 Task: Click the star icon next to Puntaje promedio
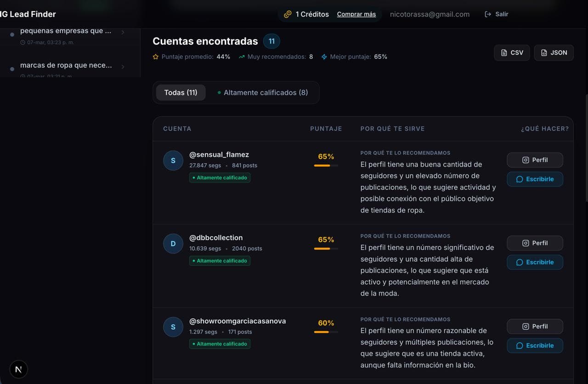(x=156, y=57)
